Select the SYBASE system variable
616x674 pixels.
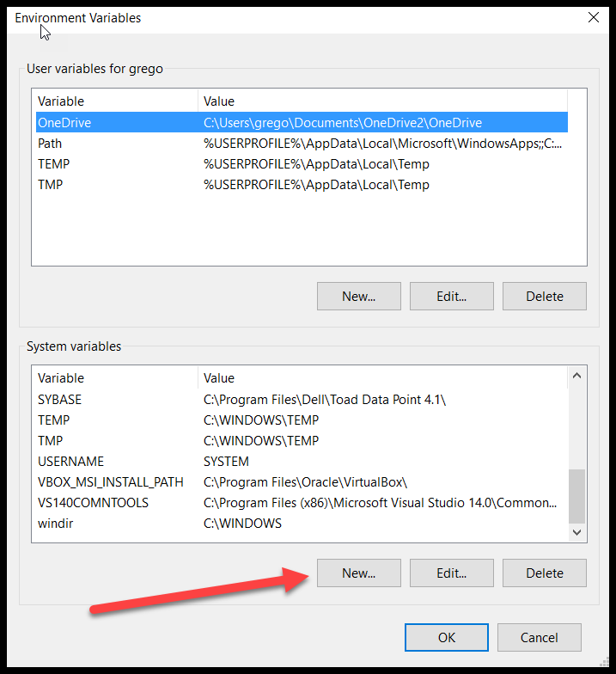point(302,399)
